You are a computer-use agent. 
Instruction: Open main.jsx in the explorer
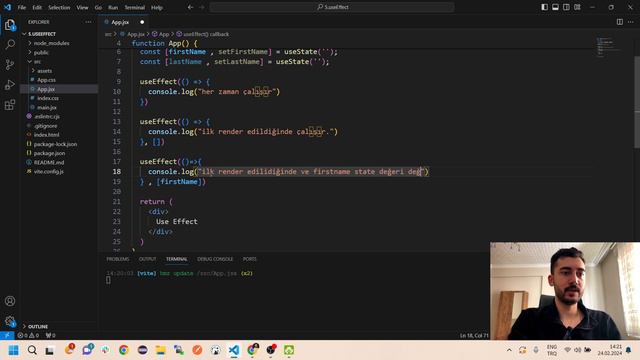(59, 107)
